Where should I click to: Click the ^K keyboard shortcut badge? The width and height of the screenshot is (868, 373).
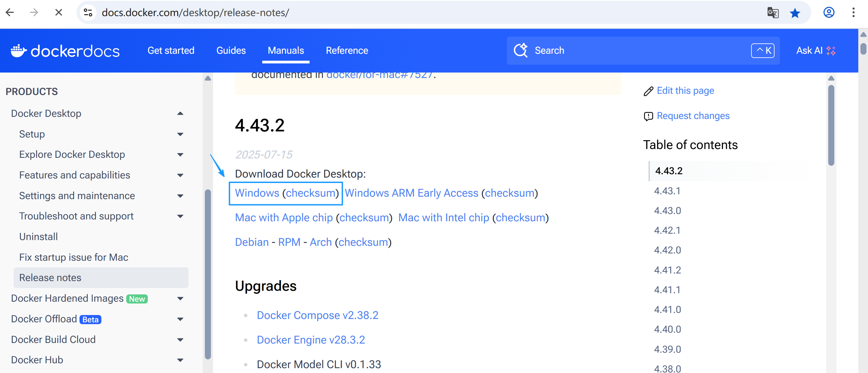[763, 51]
